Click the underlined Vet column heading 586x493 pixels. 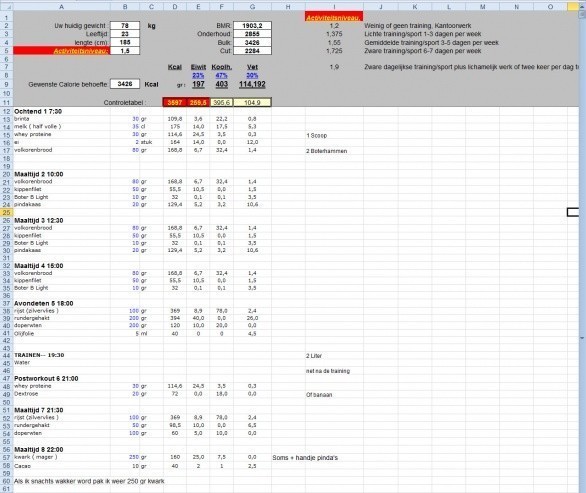tap(252, 67)
